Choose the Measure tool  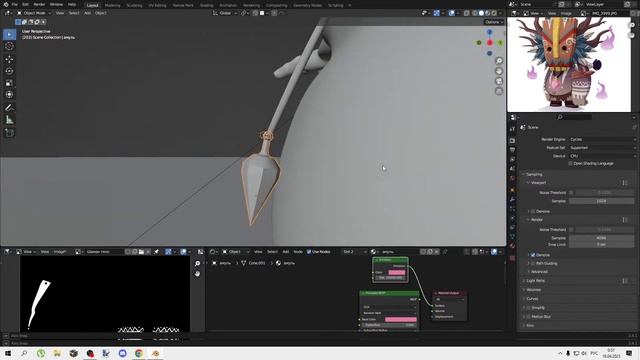click(x=9, y=120)
